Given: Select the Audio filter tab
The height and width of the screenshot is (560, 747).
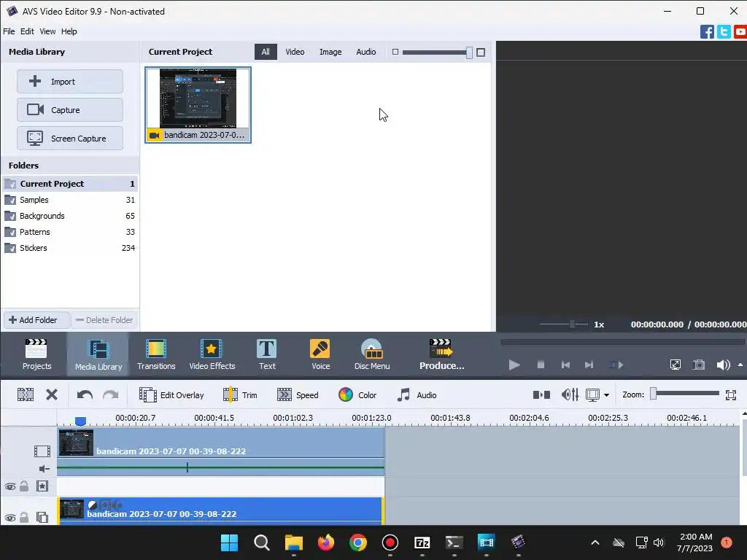Looking at the screenshot, I should 366,52.
